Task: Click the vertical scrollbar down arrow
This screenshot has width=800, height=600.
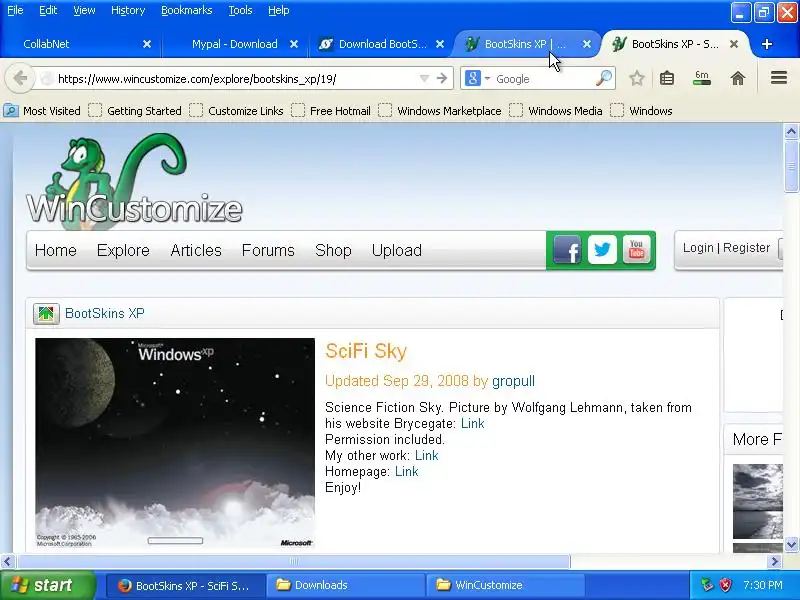Action: (x=791, y=544)
